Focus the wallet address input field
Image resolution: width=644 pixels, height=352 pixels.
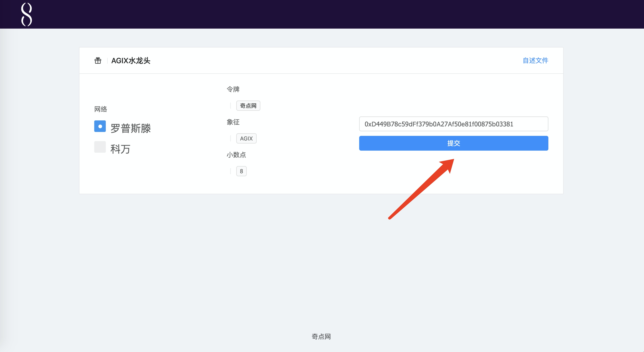[x=453, y=124]
